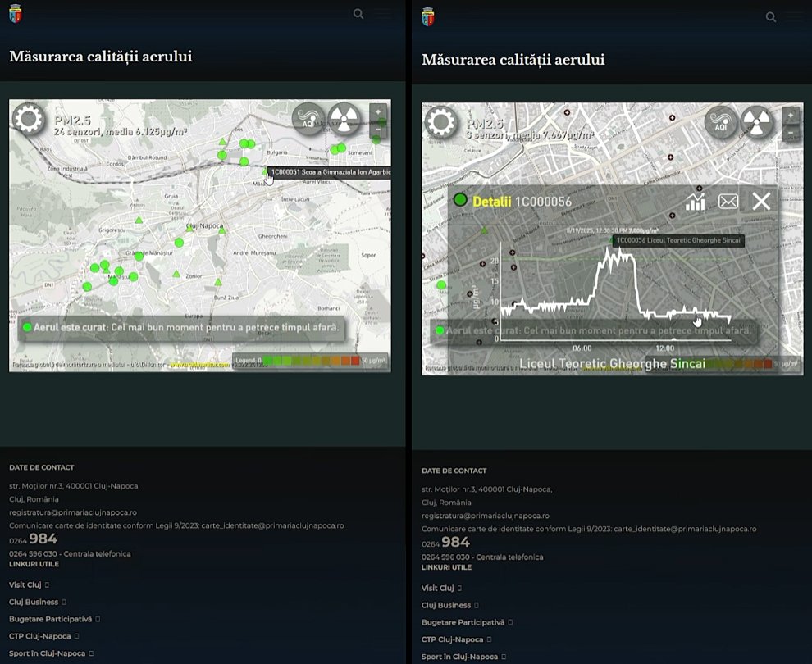
Task: Close the Detalii 1C000056 popup
Action: (761, 202)
